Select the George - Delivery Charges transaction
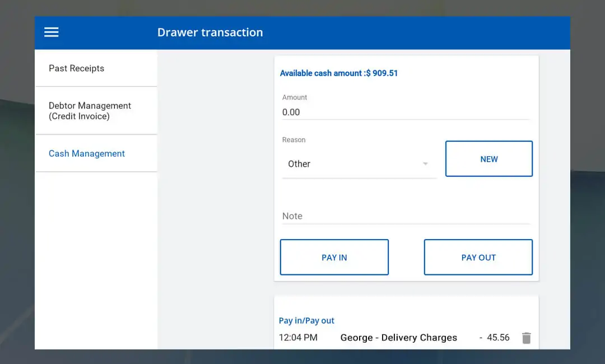The image size is (605, 364). pos(398,338)
